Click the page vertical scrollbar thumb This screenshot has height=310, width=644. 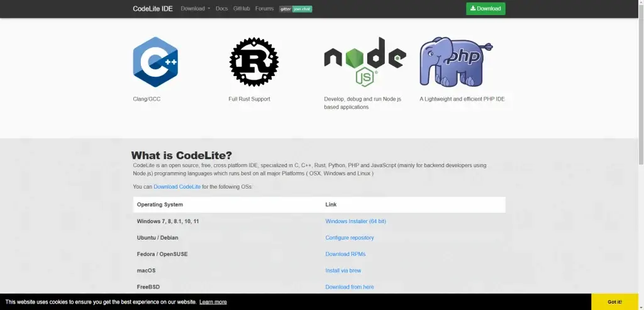pyautogui.click(x=641, y=84)
